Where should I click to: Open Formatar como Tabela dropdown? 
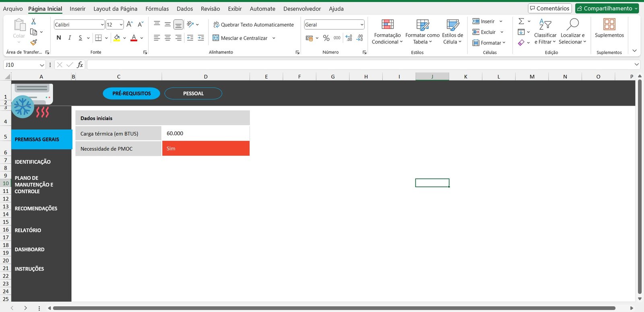pos(422,31)
